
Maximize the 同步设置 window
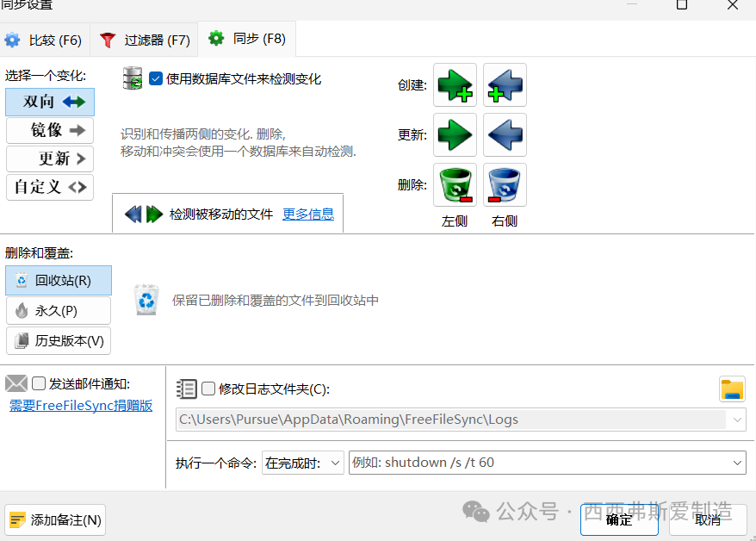[x=682, y=5]
